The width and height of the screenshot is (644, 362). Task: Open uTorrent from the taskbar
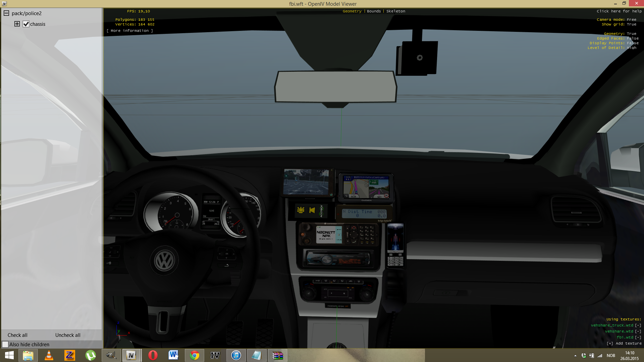tap(90, 355)
